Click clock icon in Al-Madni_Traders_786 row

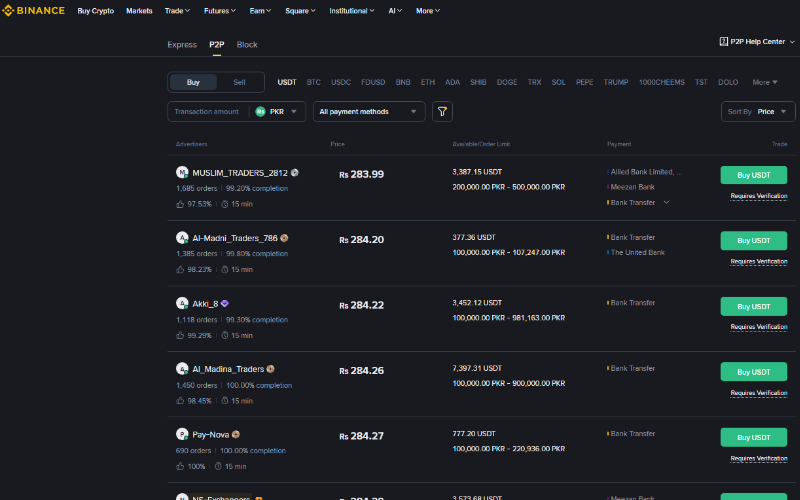(x=224, y=269)
